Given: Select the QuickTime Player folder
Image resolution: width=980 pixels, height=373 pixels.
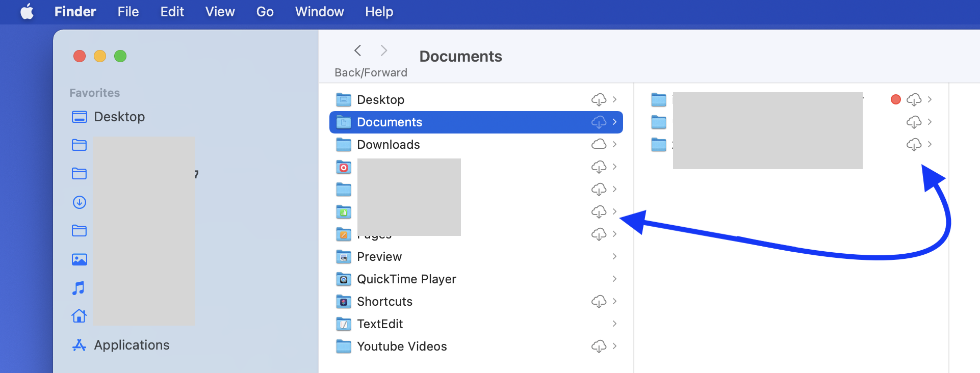Looking at the screenshot, I should pyautogui.click(x=476, y=279).
